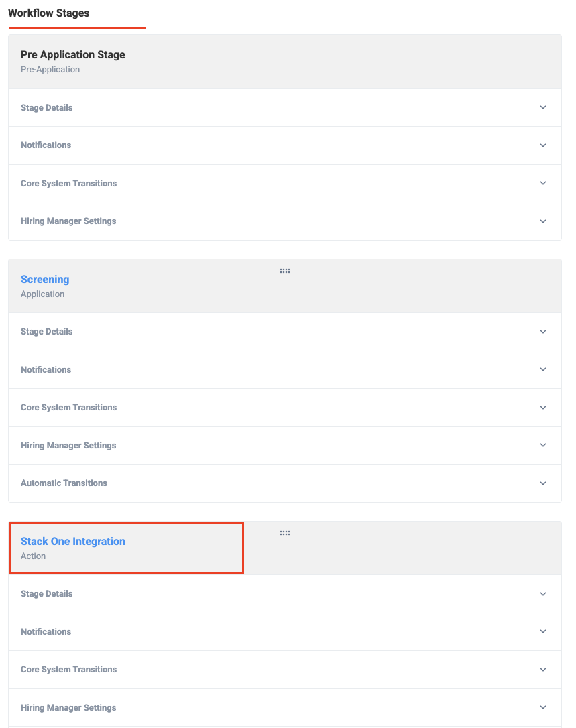Select the Workflow Stages tab heading
Screen dimensions: 576x728
point(49,13)
